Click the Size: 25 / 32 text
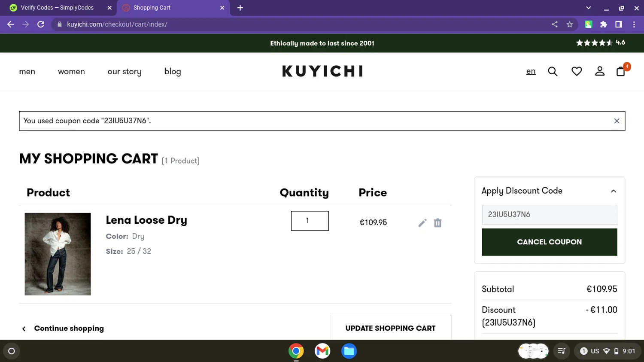644x362 pixels. click(x=128, y=251)
